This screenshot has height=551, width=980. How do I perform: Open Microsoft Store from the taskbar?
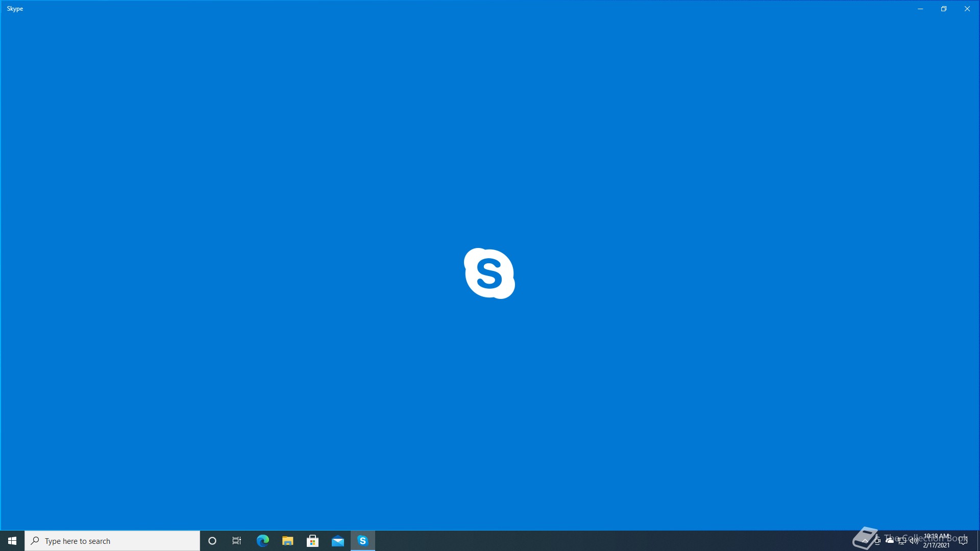(313, 541)
